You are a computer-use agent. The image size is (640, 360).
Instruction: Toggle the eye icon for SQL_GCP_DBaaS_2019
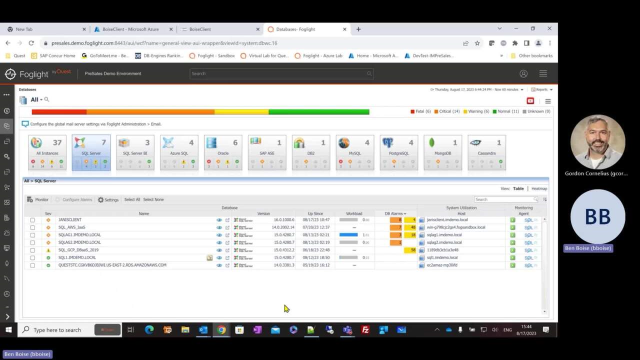(219, 250)
